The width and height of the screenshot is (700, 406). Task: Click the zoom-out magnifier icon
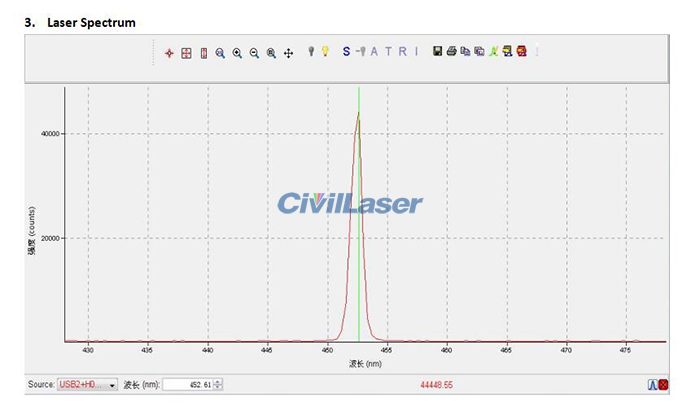click(x=254, y=53)
